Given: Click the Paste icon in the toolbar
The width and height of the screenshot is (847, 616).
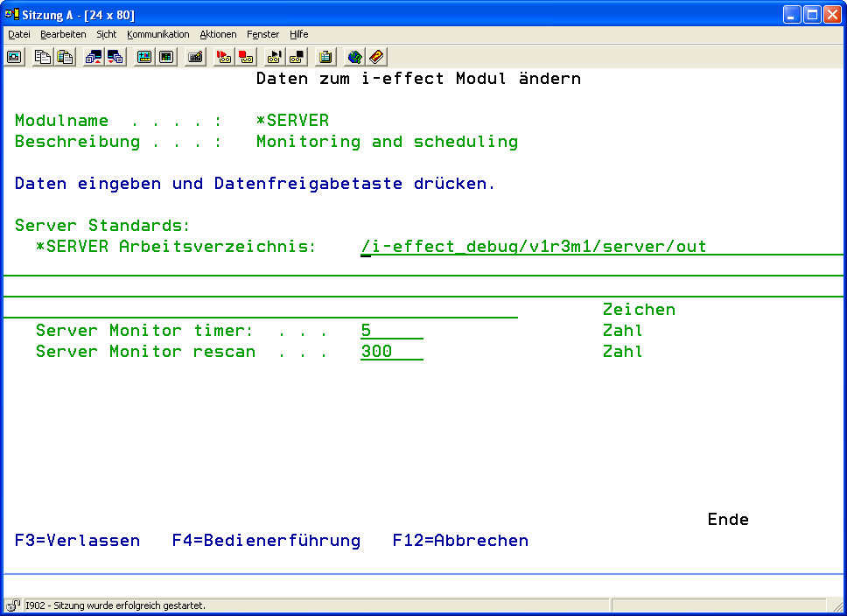Looking at the screenshot, I should 65,57.
